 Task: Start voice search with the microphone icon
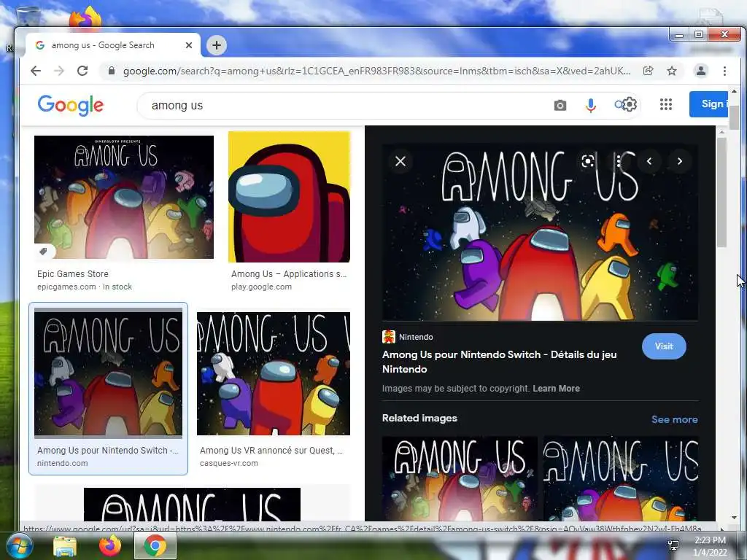pos(591,105)
